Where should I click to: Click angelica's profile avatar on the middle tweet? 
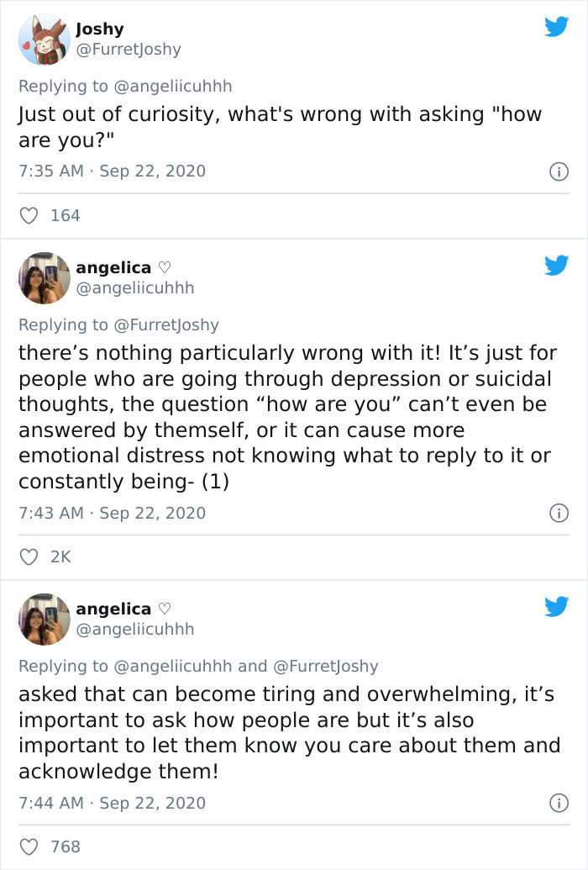[44, 277]
